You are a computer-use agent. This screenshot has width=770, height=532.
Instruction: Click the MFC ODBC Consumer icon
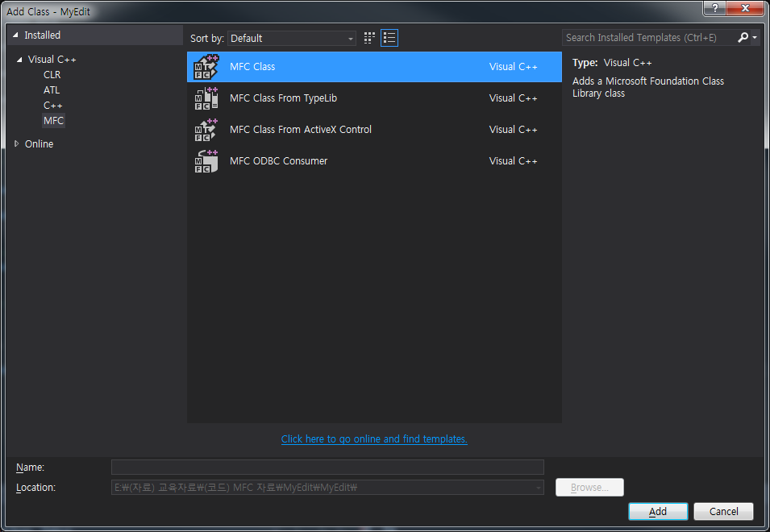(206, 161)
